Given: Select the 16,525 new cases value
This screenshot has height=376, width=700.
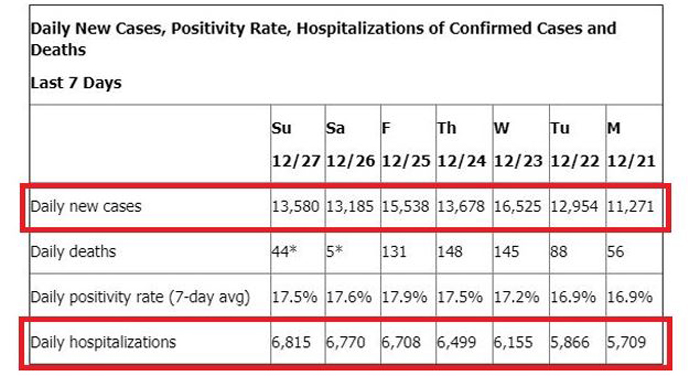Looking at the screenshot, I should click(517, 207).
